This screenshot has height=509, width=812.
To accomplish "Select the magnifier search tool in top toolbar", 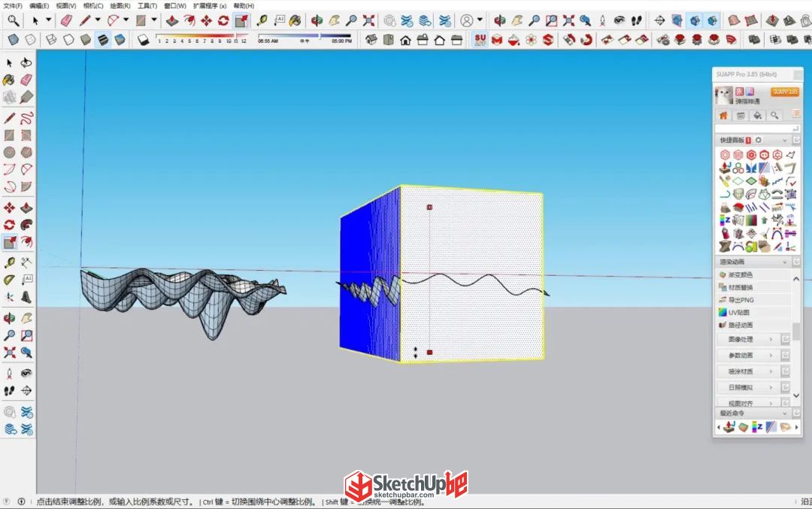I will tap(13, 21).
